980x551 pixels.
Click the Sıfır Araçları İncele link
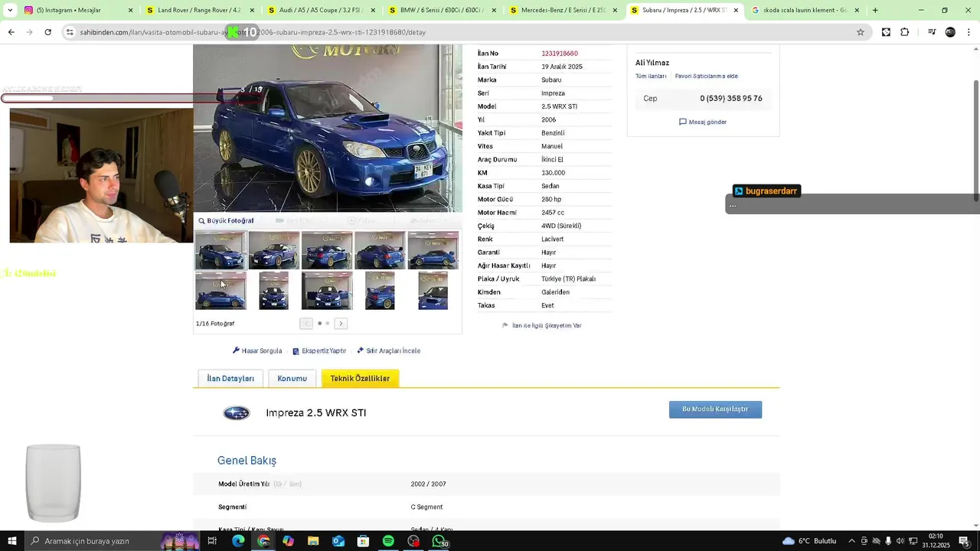coord(388,350)
